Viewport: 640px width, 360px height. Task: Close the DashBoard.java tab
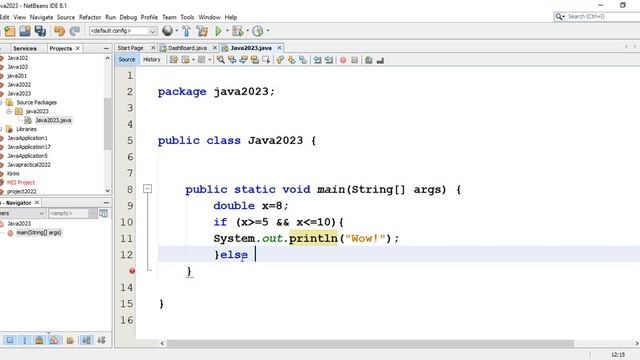click(x=215, y=48)
